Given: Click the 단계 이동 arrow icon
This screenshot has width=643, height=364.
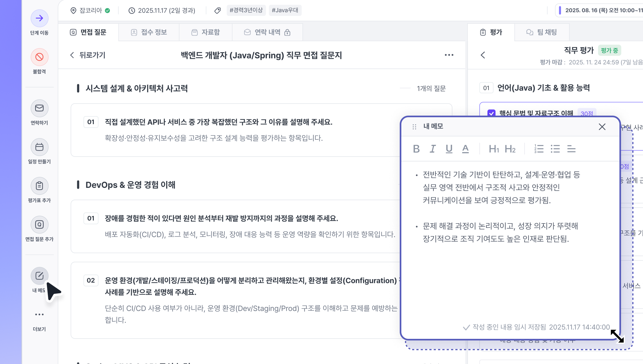Looking at the screenshot, I should [x=39, y=18].
